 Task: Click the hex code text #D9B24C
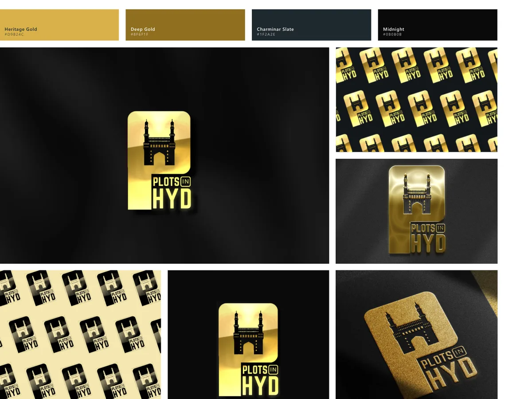(14, 34)
